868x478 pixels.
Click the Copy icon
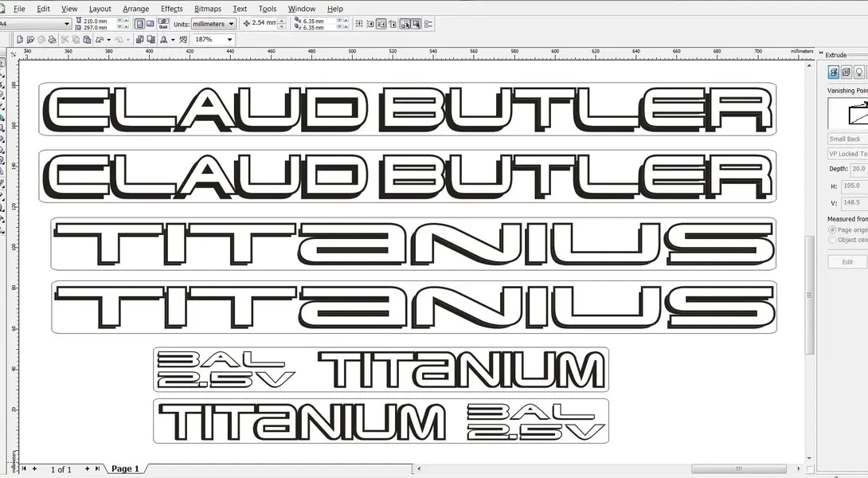coord(76,39)
